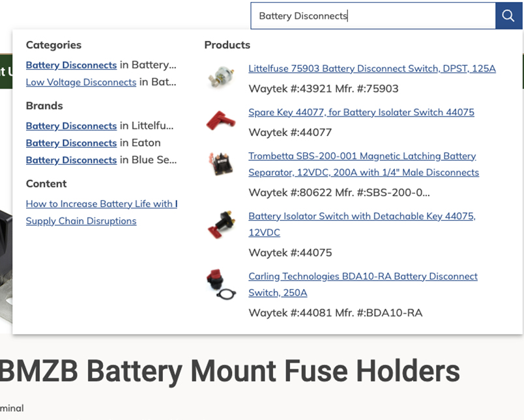Click text 'Waytek #:80622 Mfr. #:SBS-200-0...'

[x=339, y=192]
